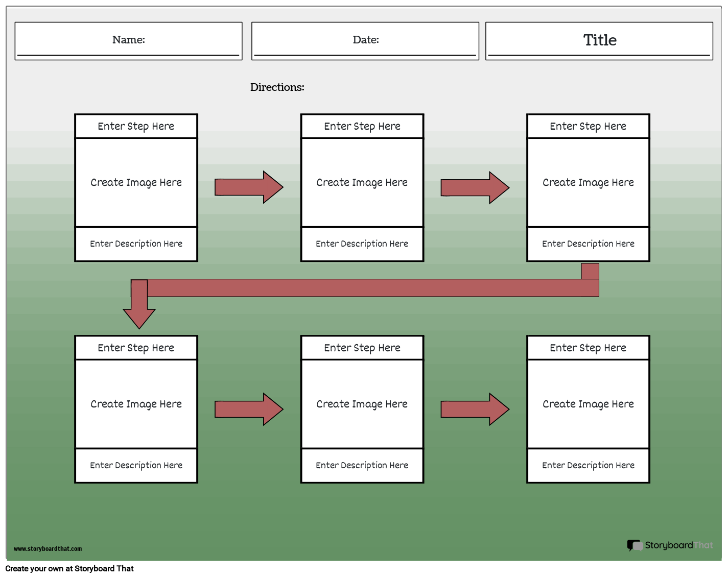Viewport: 728px width, 578px height.
Task: Select the first step's 'Create Image Here' area
Action: point(136,182)
